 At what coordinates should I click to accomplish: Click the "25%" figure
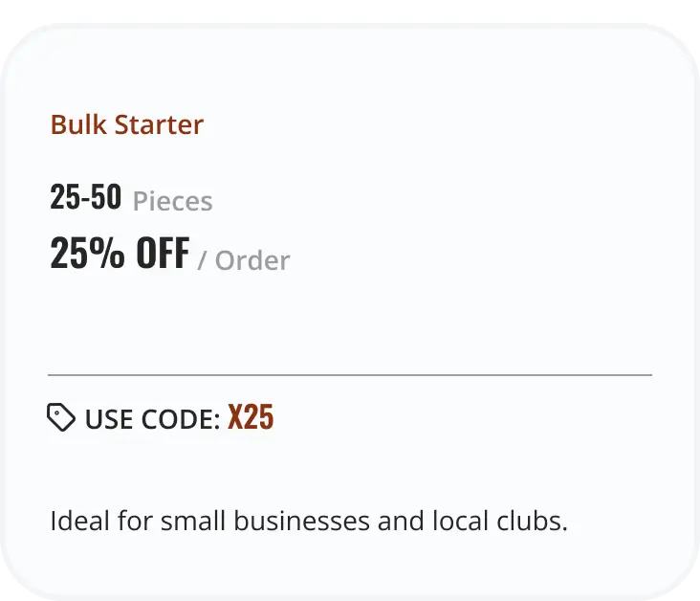point(88,254)
